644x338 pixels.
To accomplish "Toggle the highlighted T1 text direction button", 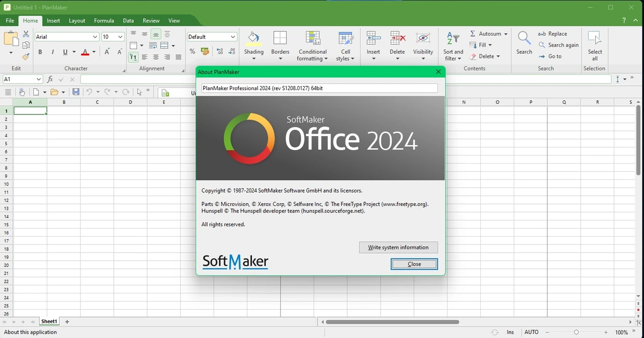I will pos(134,57).
